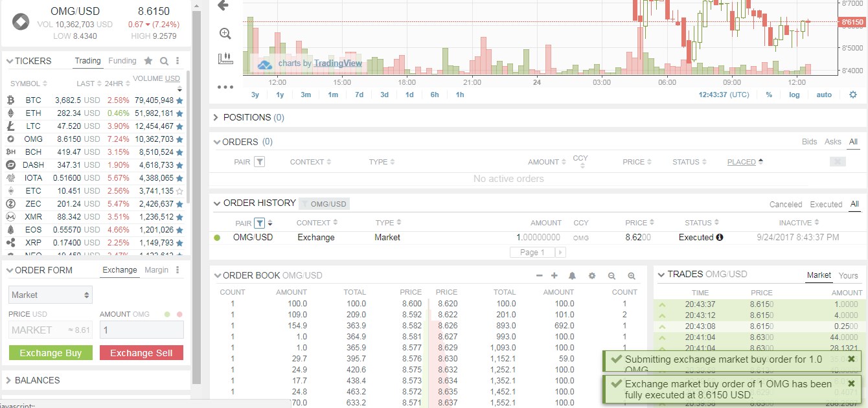Screen dimensions: 868x408
Task: Open the bar measurement tool below the magnifier
Action: [x=225, y=57]
